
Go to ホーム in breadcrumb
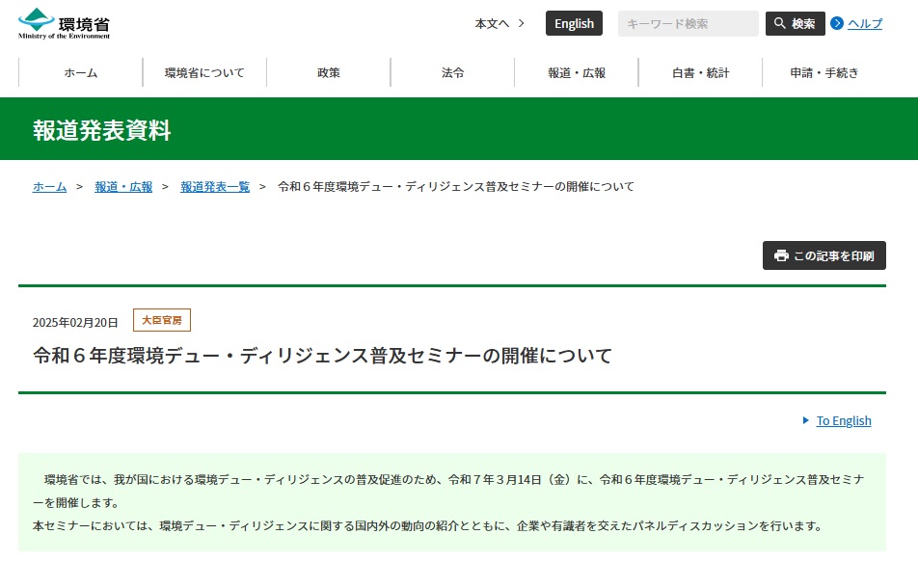pyautogui.click(x=50, y=187)
